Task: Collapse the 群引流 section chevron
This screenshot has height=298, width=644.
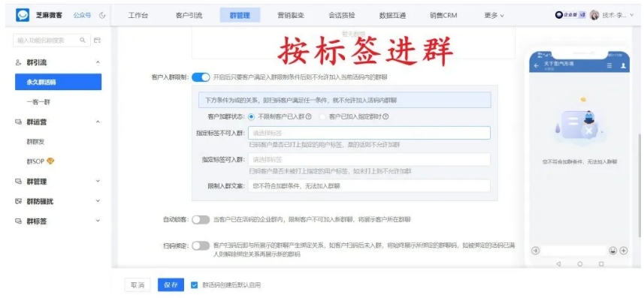Action: click(x=98, y=62)
